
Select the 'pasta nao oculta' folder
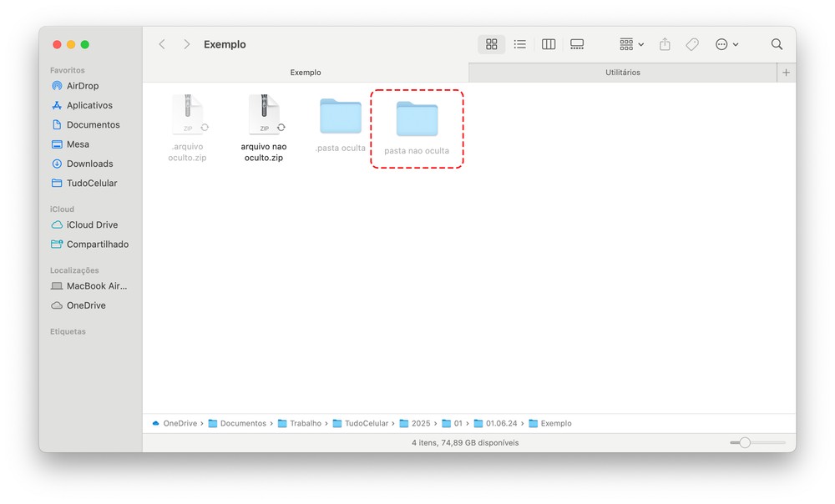click(417, 120)
